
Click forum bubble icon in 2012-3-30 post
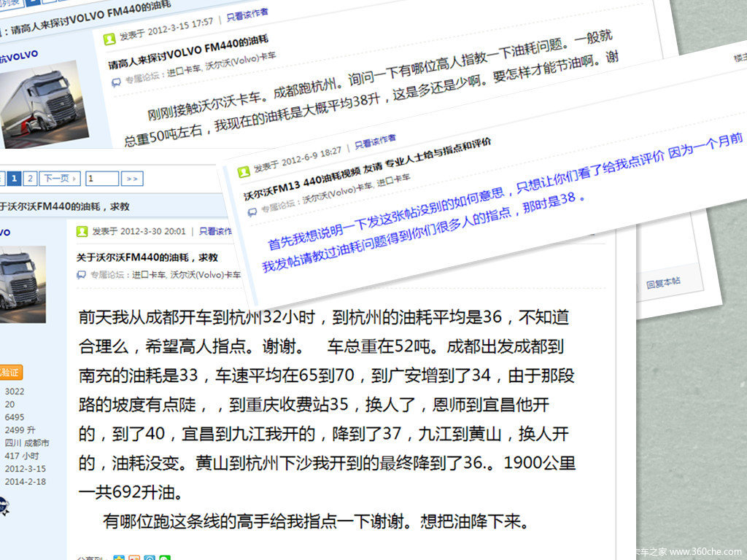[82, 275]
